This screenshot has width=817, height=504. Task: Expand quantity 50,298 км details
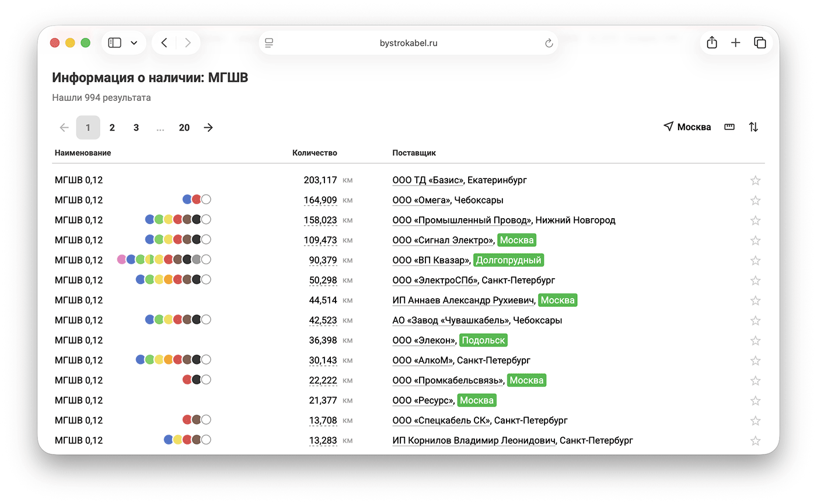click(323, 281)
